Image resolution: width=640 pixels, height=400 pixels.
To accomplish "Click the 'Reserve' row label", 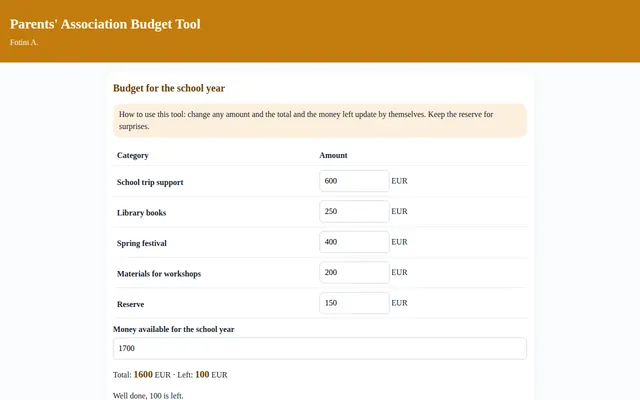I will (x=130, y=304).
